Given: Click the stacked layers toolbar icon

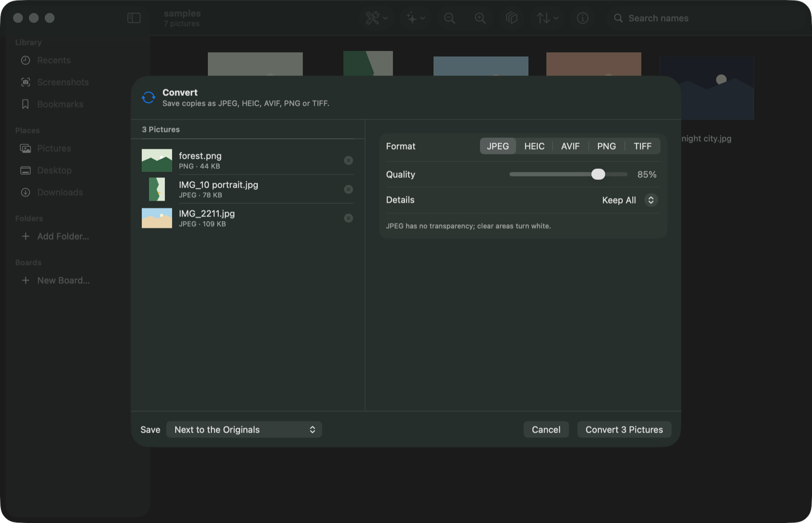Looking at the screenshot, I should (x=512, y=18).
